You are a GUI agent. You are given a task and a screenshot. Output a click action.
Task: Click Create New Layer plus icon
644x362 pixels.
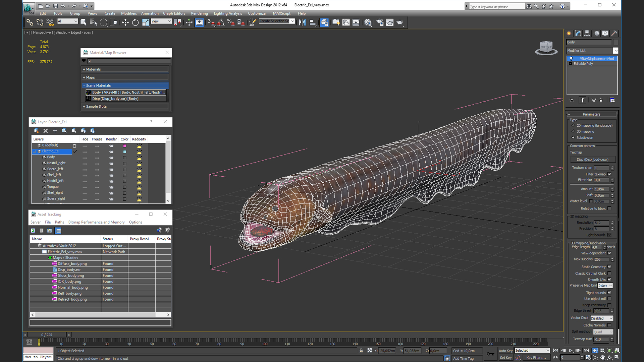[x=55, y=131]
